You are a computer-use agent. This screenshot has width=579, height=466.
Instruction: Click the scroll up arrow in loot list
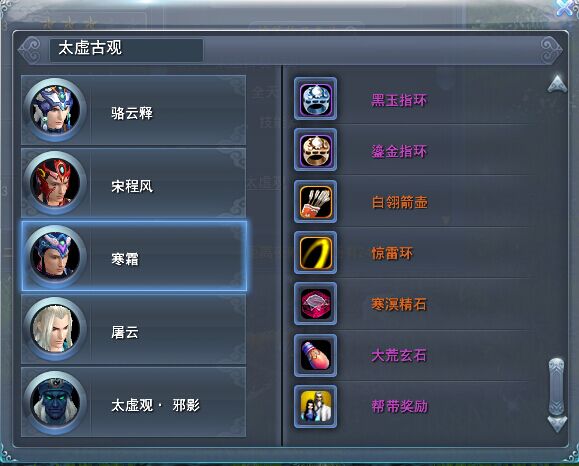coord(557,84)
